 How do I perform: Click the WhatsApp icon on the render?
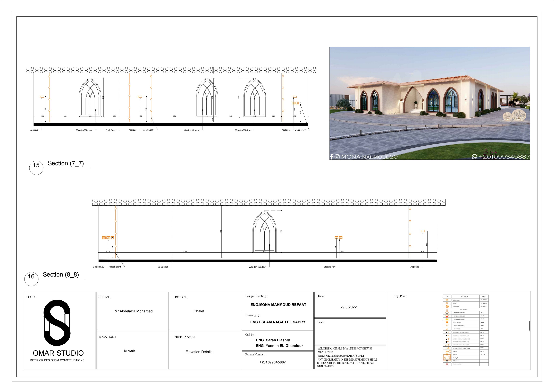pyautogui.click(x=474, y=157)
